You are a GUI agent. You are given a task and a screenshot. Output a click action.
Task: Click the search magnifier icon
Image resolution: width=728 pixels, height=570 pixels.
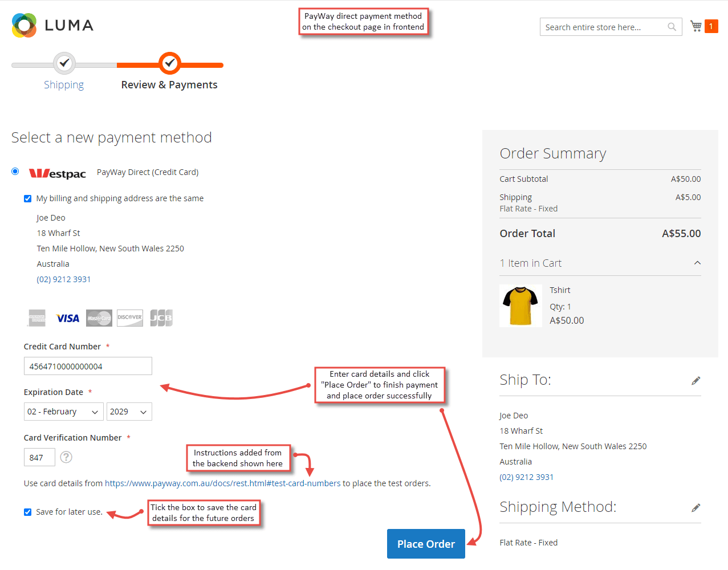coord(672,27)
